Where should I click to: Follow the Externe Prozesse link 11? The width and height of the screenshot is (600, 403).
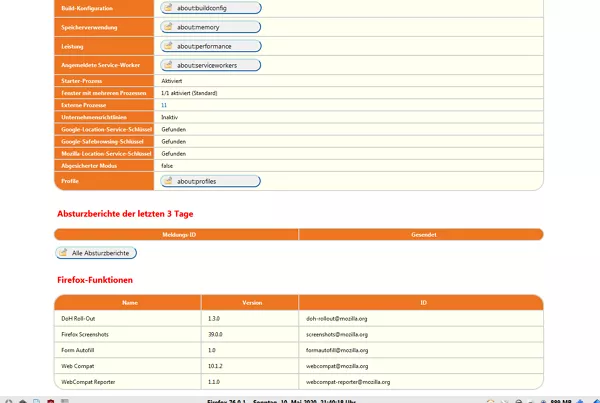164,105
